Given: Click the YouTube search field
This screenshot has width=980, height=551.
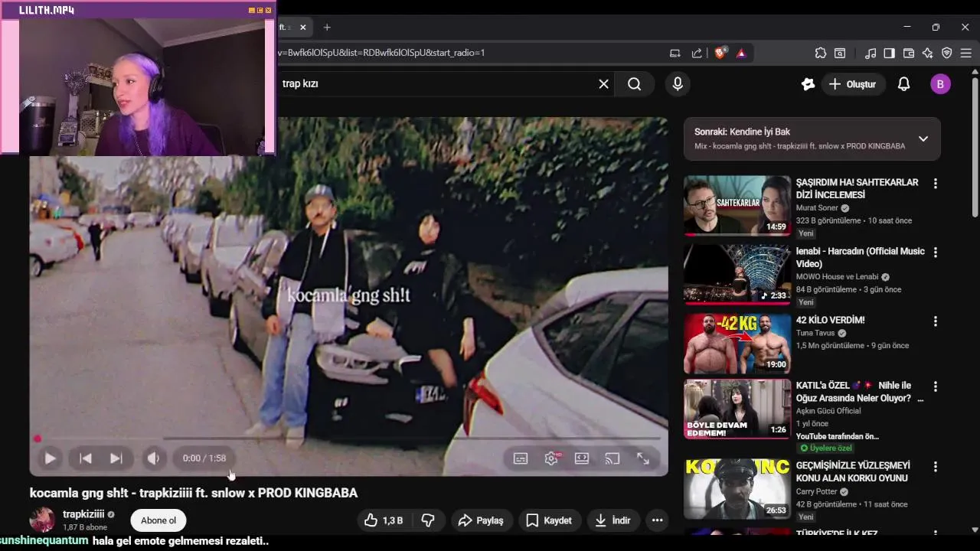Looking at the screenshot, I should pos(436,84).
